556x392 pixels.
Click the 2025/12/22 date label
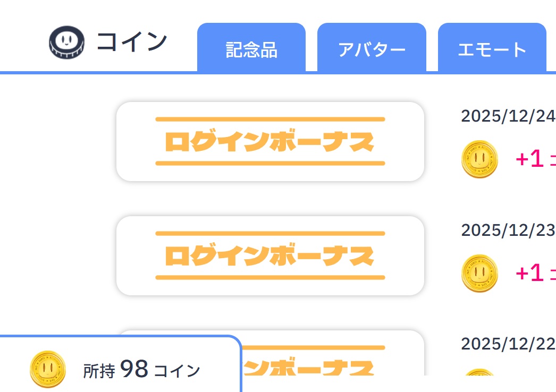point(508,344)
